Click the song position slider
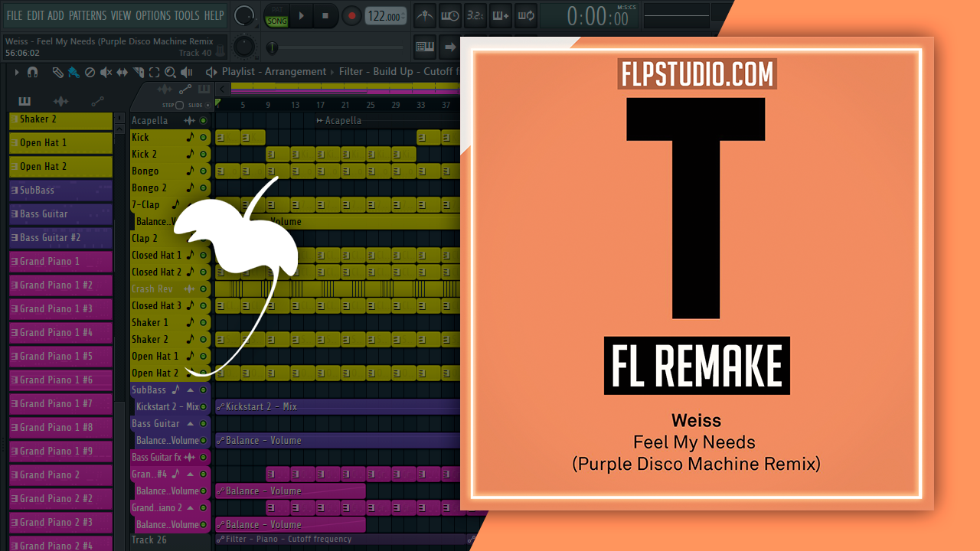 point(273,47)
